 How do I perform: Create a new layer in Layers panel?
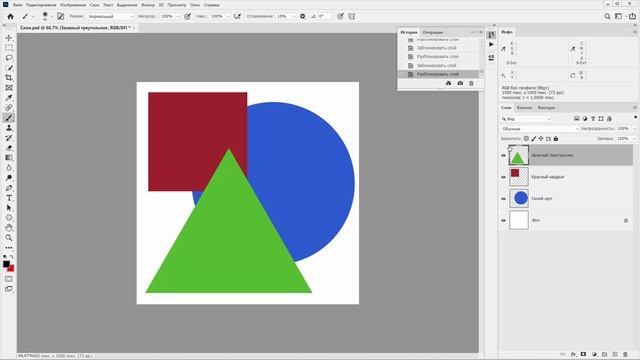click(615, 354)
